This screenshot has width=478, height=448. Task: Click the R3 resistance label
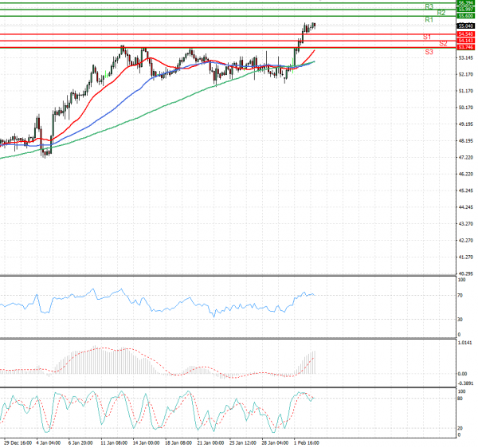pos(429,6)
